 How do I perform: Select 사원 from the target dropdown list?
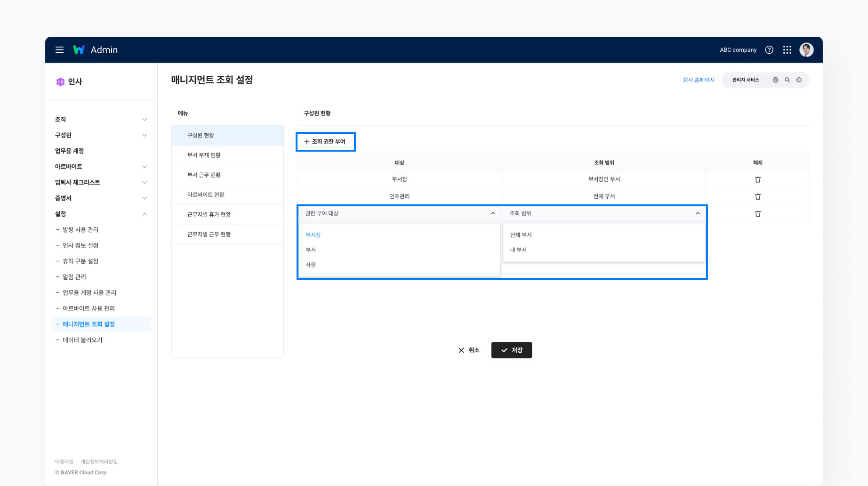[x=311, y=265]
